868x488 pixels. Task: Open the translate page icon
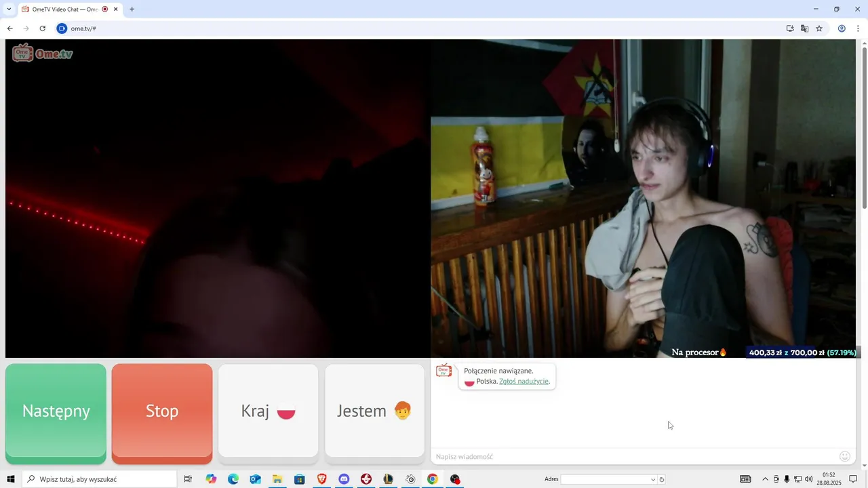click(x=804, y=28)
